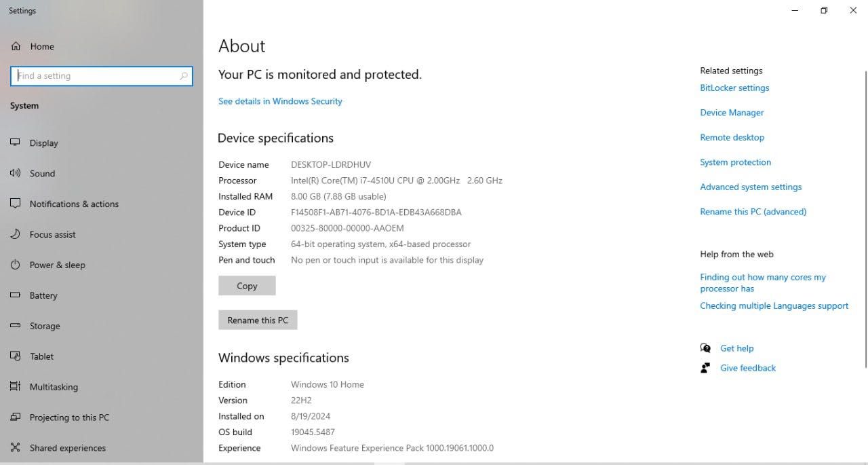Viewport: 868px width, 465px height.
Task: Click the Battery icon in sidebar
Action: 16,295
